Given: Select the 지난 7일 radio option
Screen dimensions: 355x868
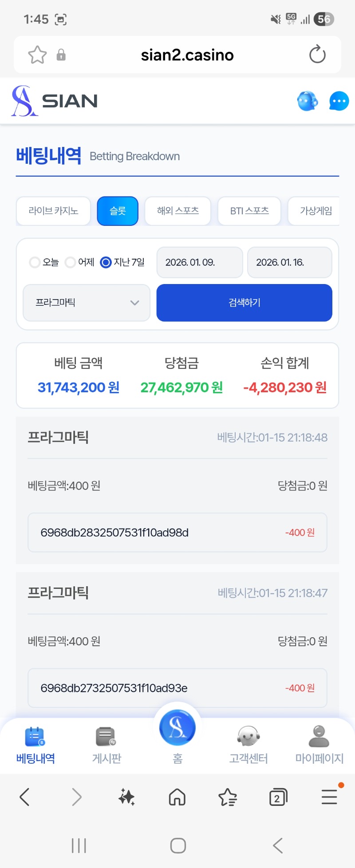Looking at the screenshot, I should 106,263.
